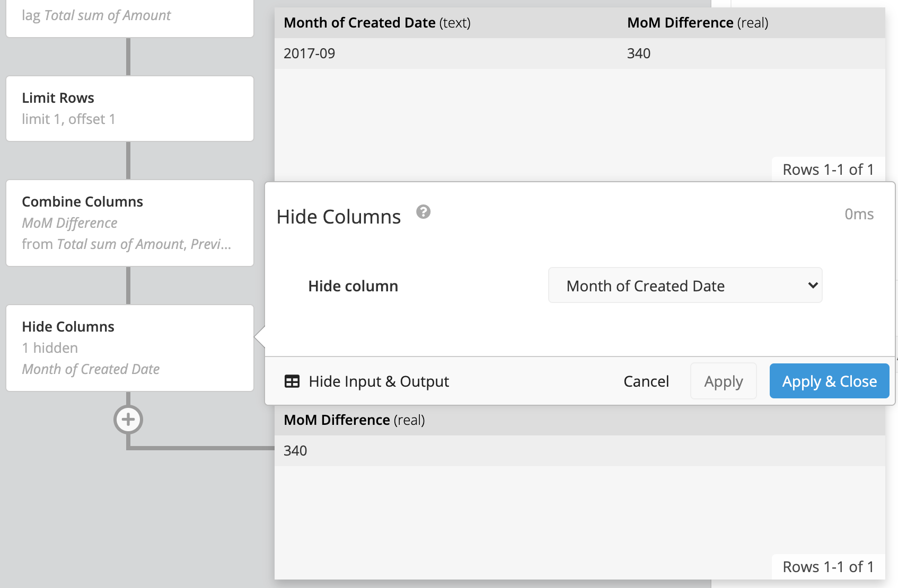The width and height of the screenshot is (898, 588).
Task: Click the 340 value in input table
Action: [x=639, y=54]
